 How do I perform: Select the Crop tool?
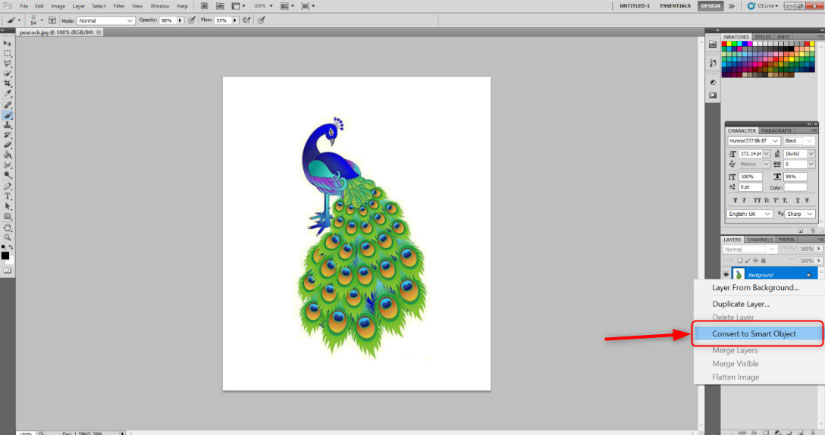tap(7, 84)
